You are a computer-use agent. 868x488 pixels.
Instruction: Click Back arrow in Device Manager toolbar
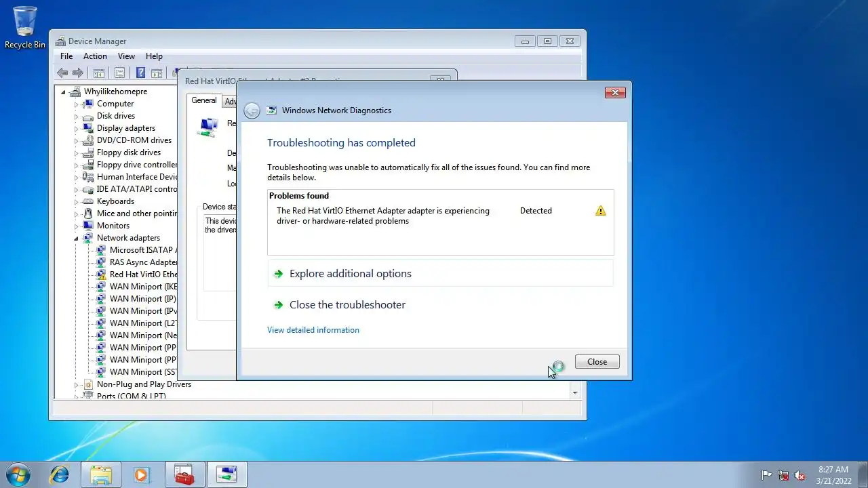click(62, 73)
